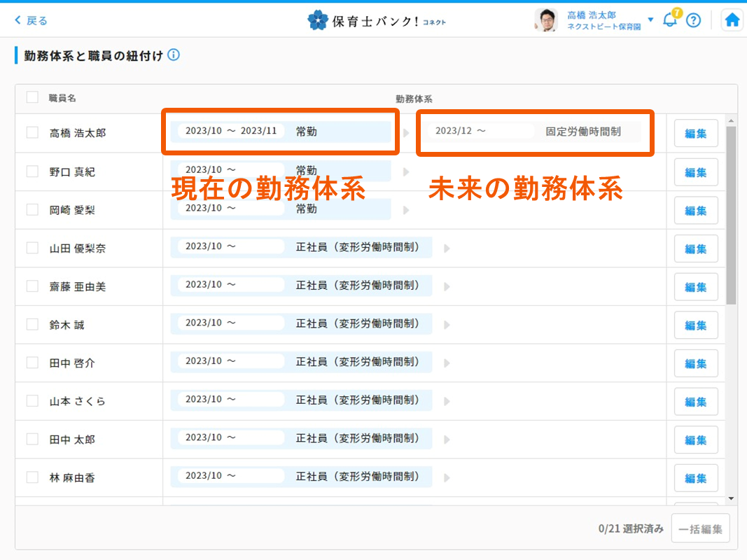747x560 pixels.
Task: Go back using the 戻る link
Action: 32,20
